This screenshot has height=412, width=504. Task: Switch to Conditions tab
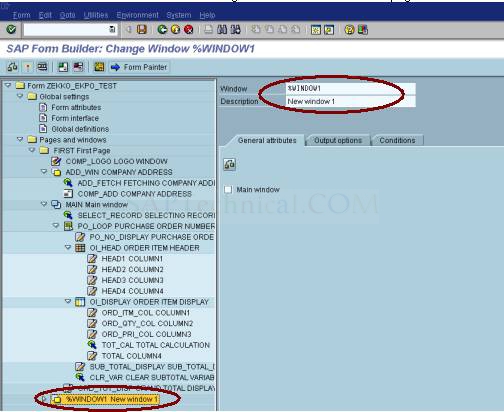(397, 140)
